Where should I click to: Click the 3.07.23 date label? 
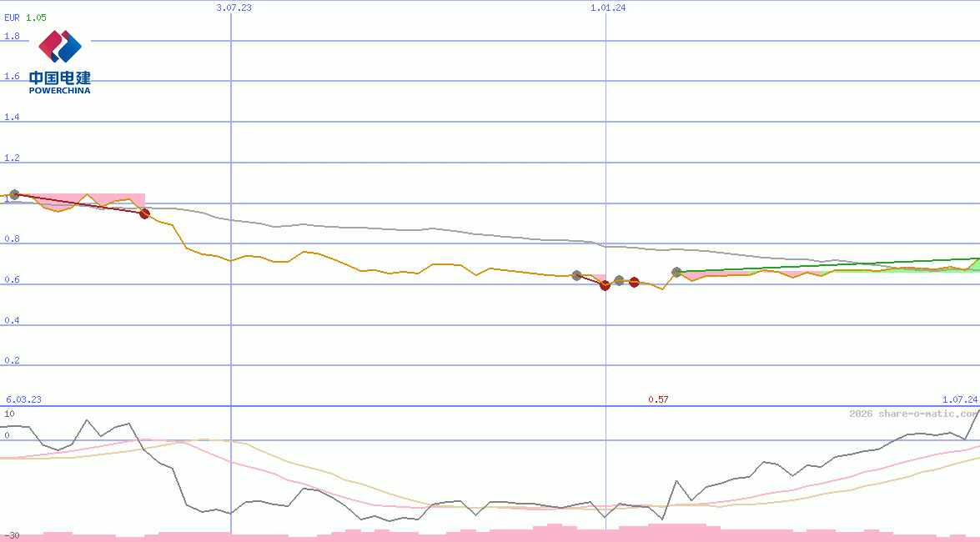pos(234,8)
